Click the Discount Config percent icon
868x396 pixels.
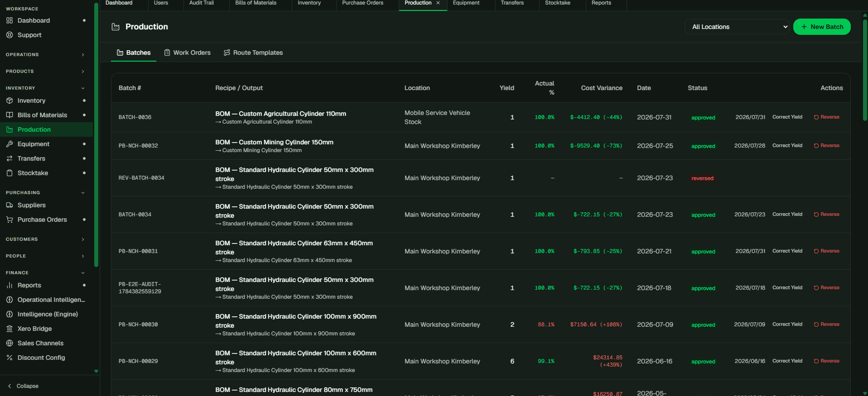point(10,358)
